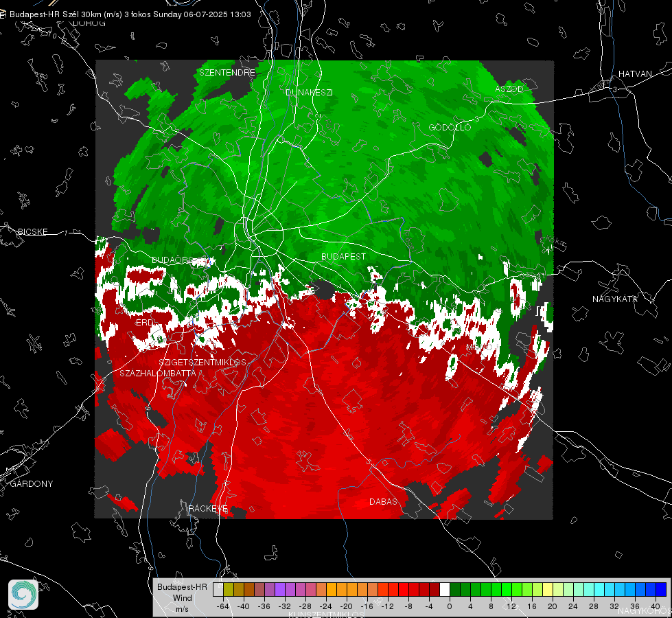
Task: Click the white zero swatch in the legend
Action: coord(445,590)
